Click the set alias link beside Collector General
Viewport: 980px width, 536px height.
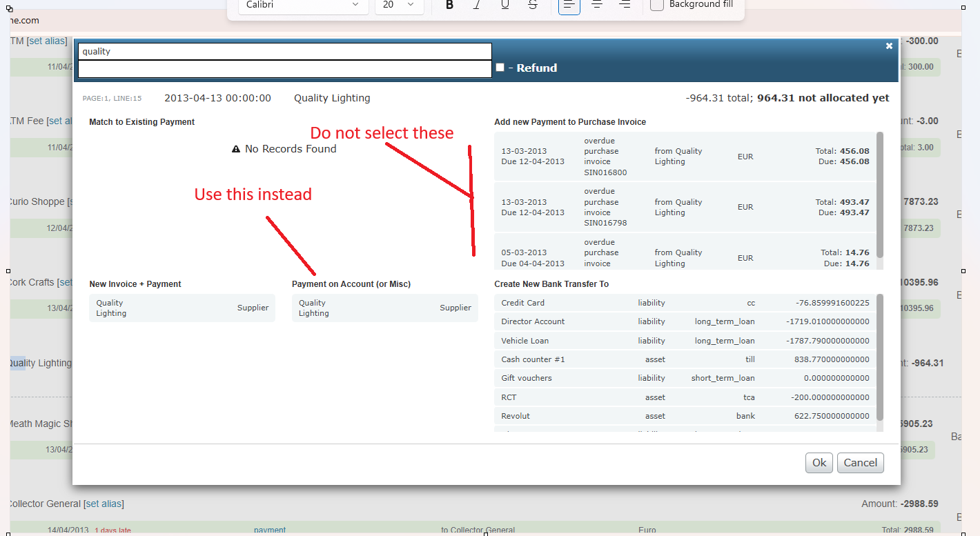pyautogui.click(x=104, y=504)
